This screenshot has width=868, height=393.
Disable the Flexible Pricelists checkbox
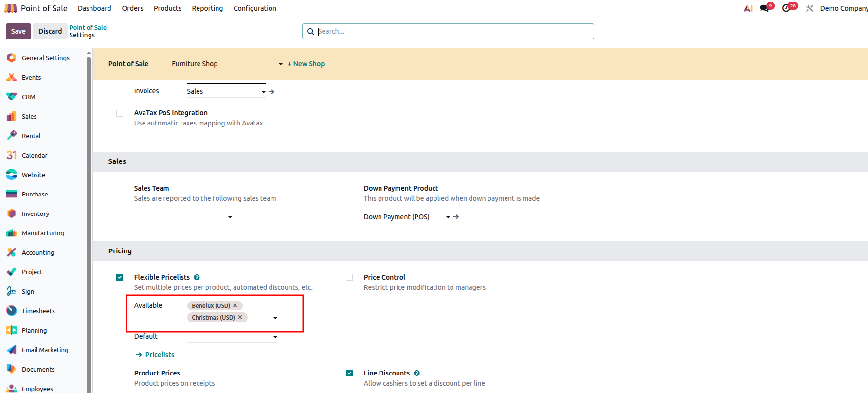tap(120, 277)
